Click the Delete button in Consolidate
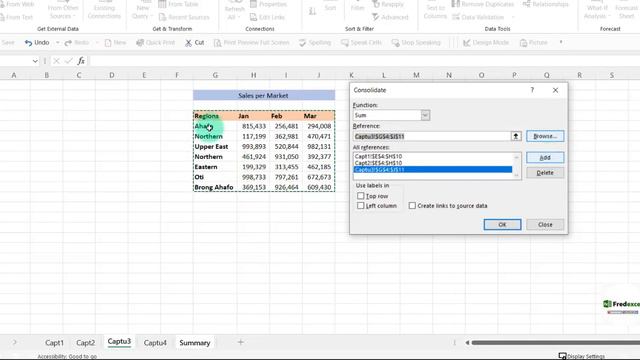The height and width of the screenshot is (360, 640). pyautogui.click(x=545, y=173)
